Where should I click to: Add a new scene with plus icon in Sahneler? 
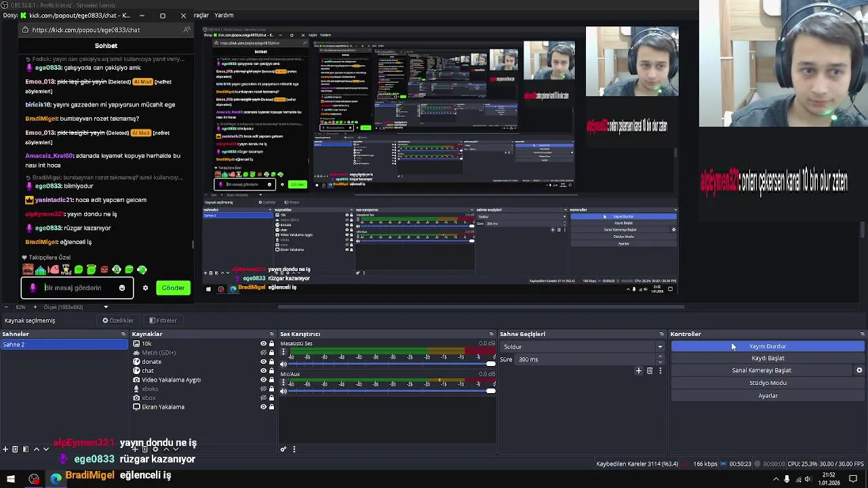point(5,449)
